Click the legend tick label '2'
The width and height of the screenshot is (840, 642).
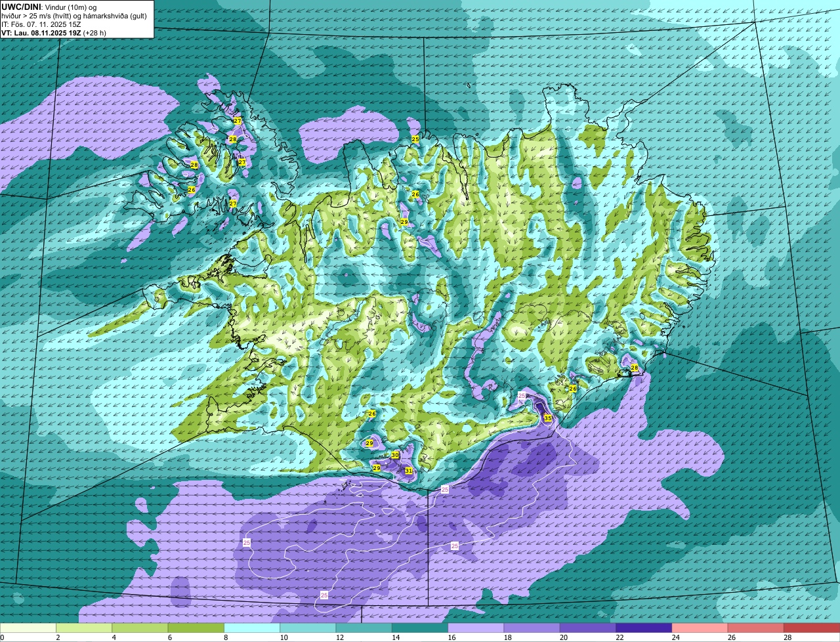click(x=58, y=637)
